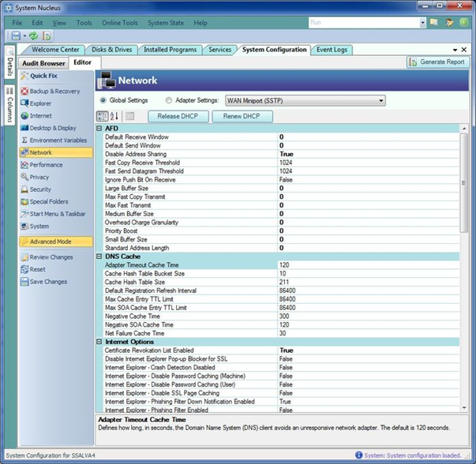This screenshot has height=464, width=476.
Task: Click the green refresh icon in toolbar
Action: 34,36
